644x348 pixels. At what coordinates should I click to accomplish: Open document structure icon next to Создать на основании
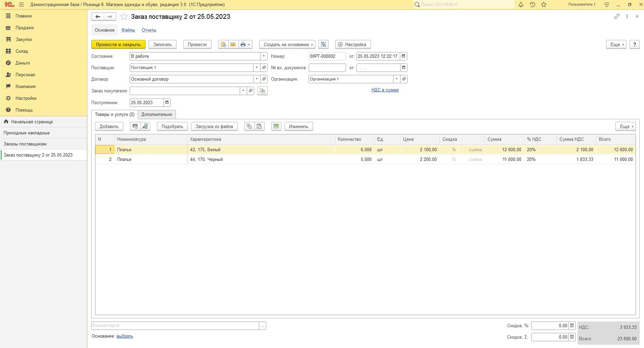click(323, 45)
